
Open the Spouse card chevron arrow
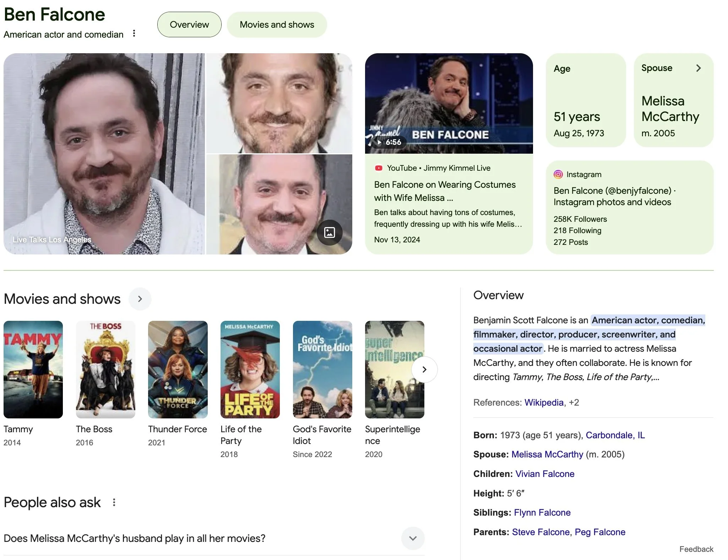pos(698,68)
